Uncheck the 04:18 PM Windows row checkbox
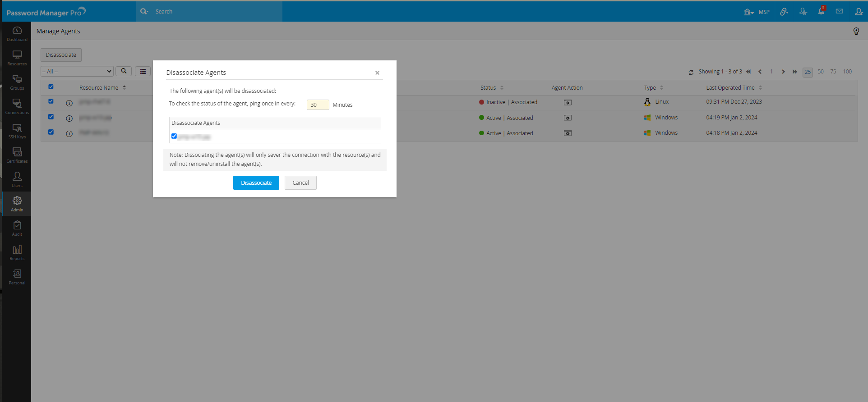This screenshot has height=402, width=868. pyautogui.click(x=51, y=132)
